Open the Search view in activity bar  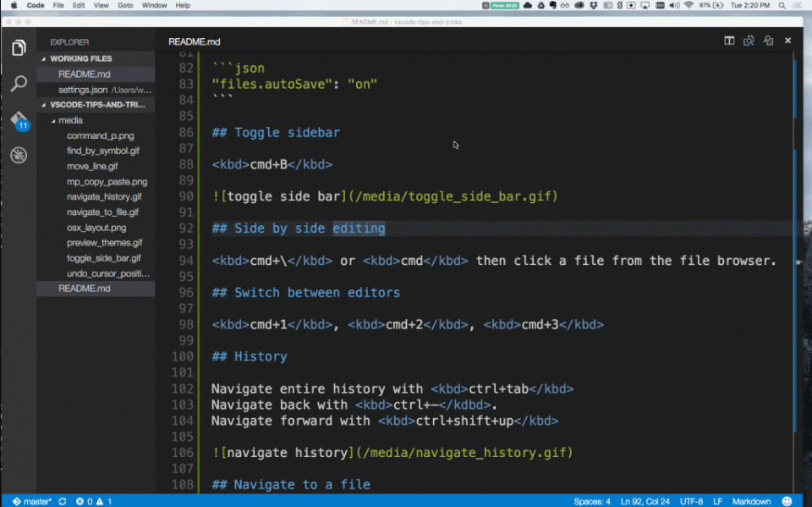pyautogui.click(x=19, y=83)
